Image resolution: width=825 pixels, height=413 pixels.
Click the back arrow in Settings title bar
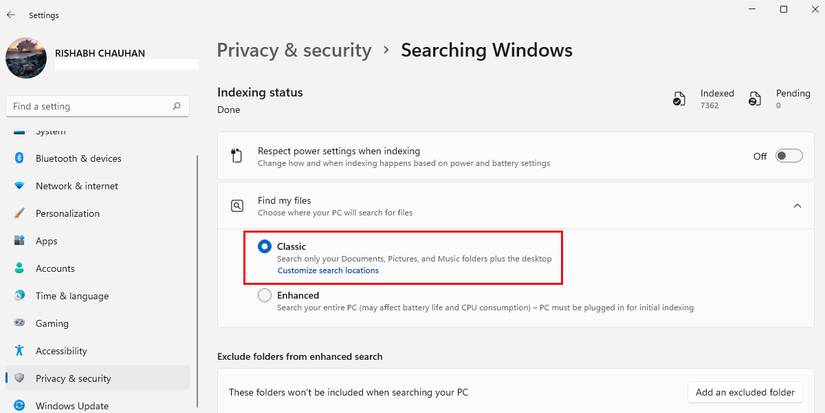tap(11, 15)
